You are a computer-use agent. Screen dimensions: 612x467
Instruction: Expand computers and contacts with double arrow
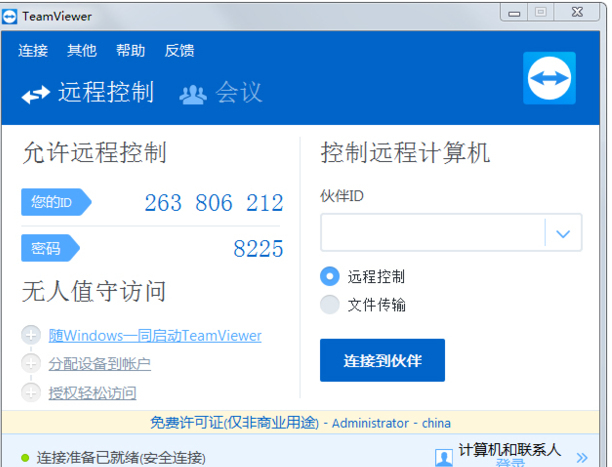click(582, 457)
